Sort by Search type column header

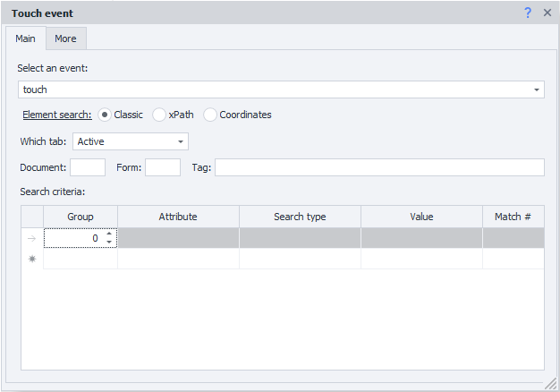click(x=300, y=217)
